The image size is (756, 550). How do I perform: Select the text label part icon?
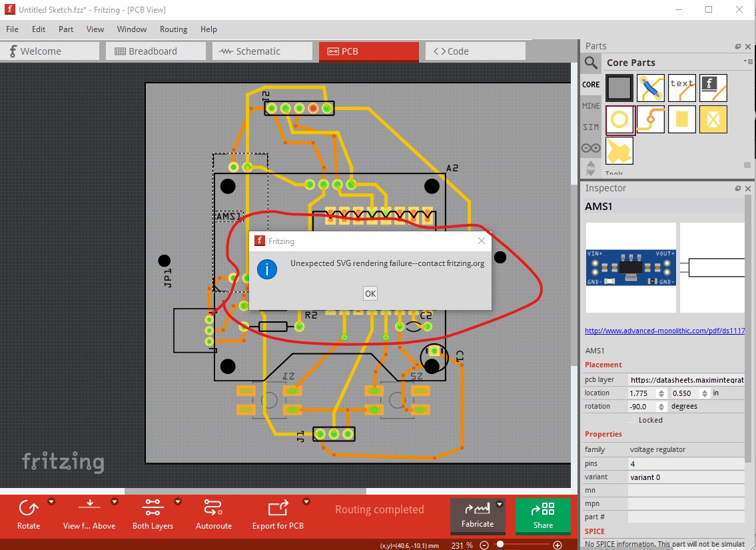682,88
